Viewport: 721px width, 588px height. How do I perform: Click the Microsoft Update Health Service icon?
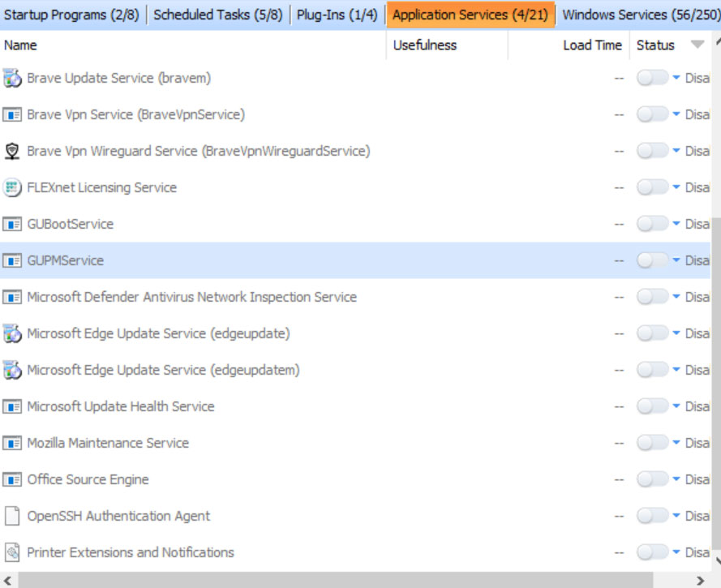12,406
